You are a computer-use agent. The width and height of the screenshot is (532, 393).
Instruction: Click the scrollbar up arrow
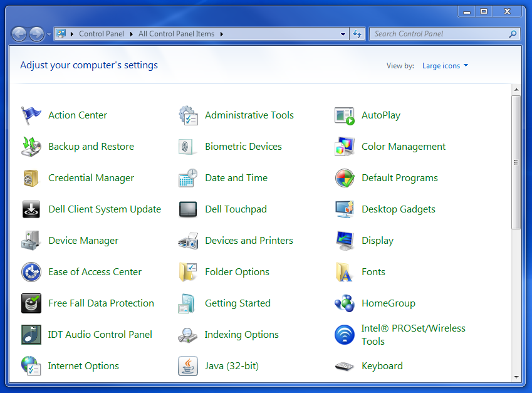(516, 90)
